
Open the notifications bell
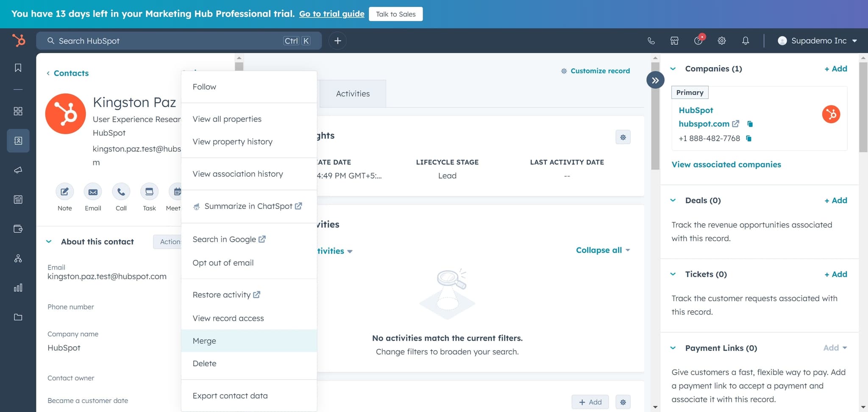pos(745,41)
